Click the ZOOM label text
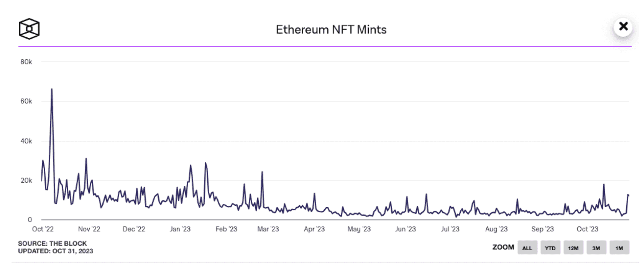The width and height of the screenshot is (644, 265). click(x=503, y=247)
